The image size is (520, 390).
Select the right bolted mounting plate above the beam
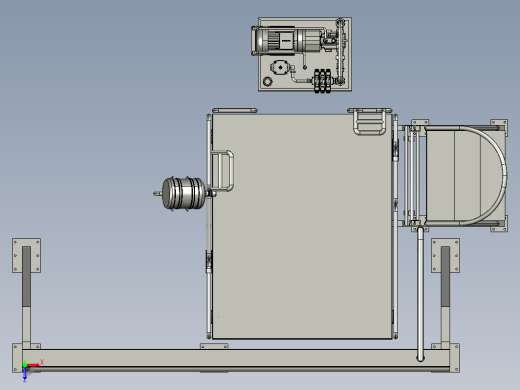point(445,255)
